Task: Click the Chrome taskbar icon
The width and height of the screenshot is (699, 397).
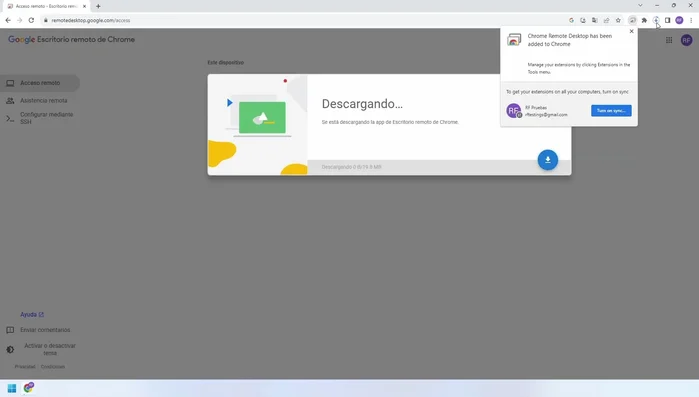Action: [29, 388]
